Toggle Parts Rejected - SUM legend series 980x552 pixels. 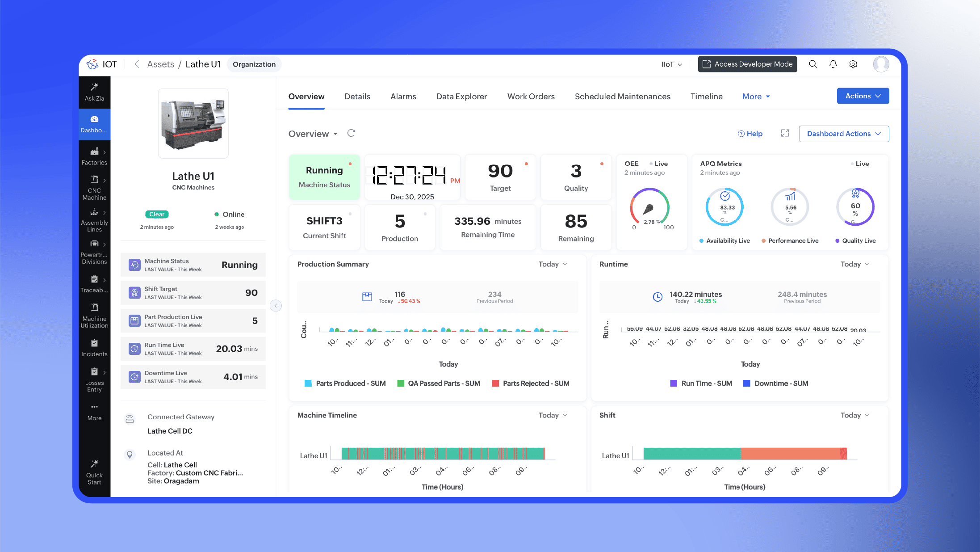coord(530,383)
